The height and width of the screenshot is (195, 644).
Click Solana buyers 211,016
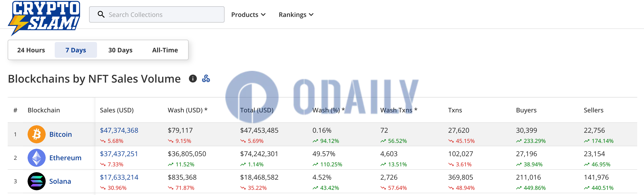coord(528,177)
